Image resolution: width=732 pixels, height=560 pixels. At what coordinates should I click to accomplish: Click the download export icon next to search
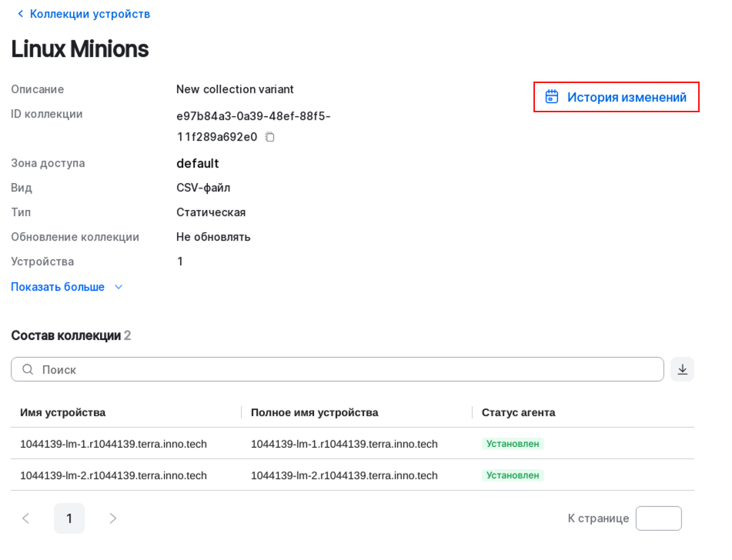point(682,369)
